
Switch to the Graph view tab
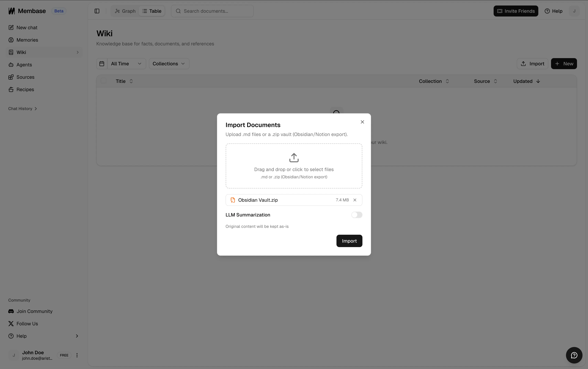[x=125, y=11]
